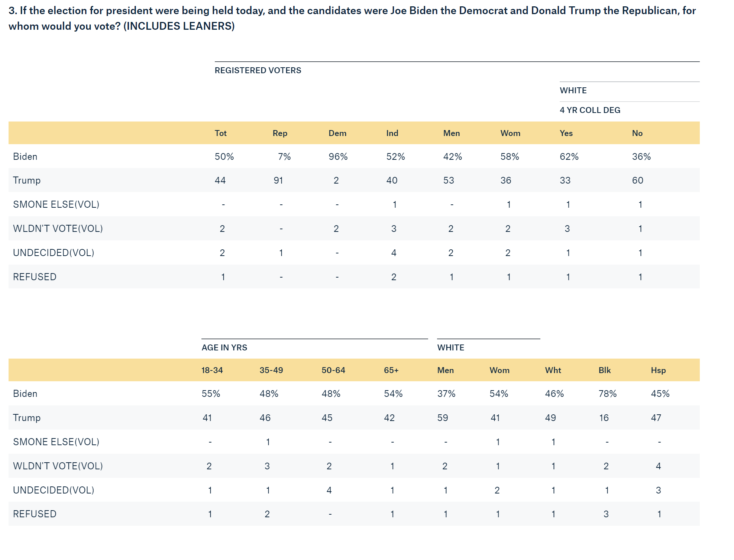Click the 65+ age column header
The height and width of the screenshot is (560, 734).
(x=391, y=370)
